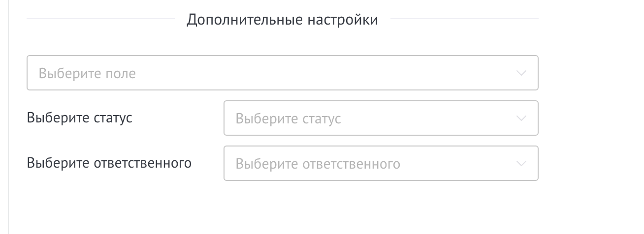Focus the grey "Выберите статус" placeholder text
Image resolution: width=644 pixels, height=234 pixels.
(288, 119)
